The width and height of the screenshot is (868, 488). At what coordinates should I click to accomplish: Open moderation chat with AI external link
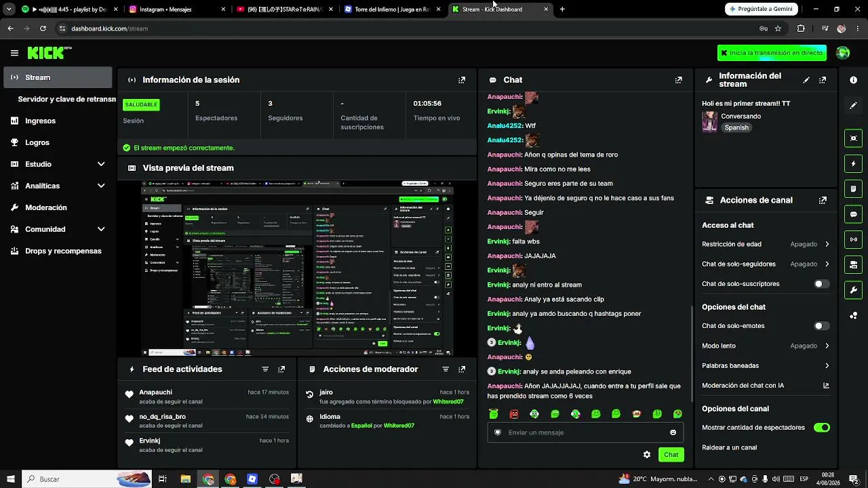(x=826, y=386)
